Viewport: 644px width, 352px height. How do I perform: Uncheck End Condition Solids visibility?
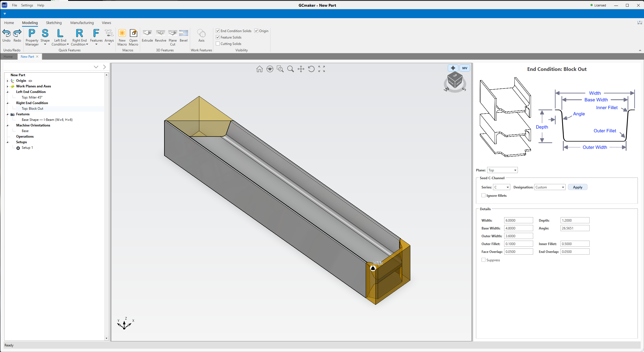pos(218,31)
